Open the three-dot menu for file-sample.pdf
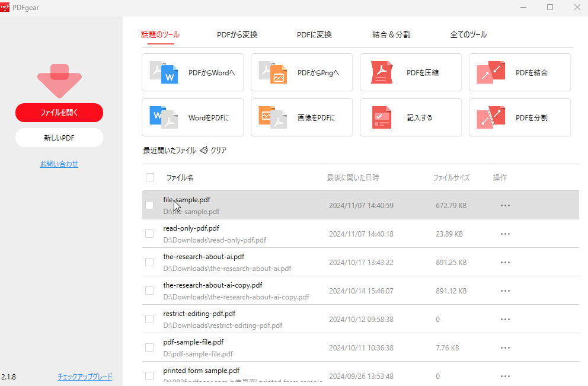The image size is (588, 386). point(505,206)
